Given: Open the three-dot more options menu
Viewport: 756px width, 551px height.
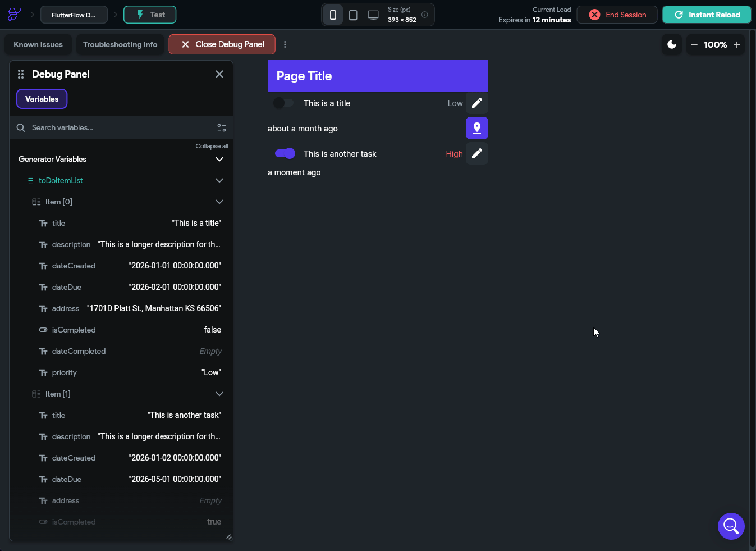Looking at the screenshot, I should (285, 44).
